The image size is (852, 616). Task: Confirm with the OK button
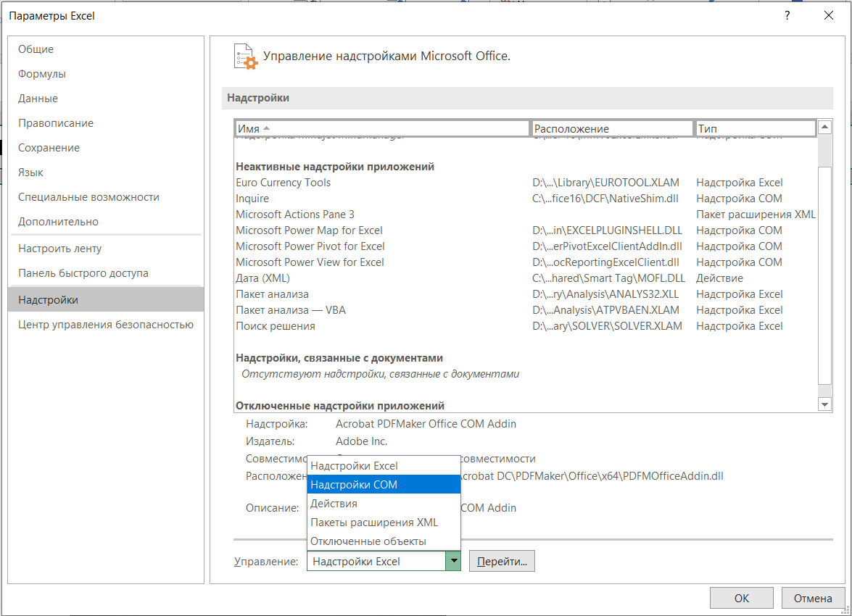coord(741,598)
